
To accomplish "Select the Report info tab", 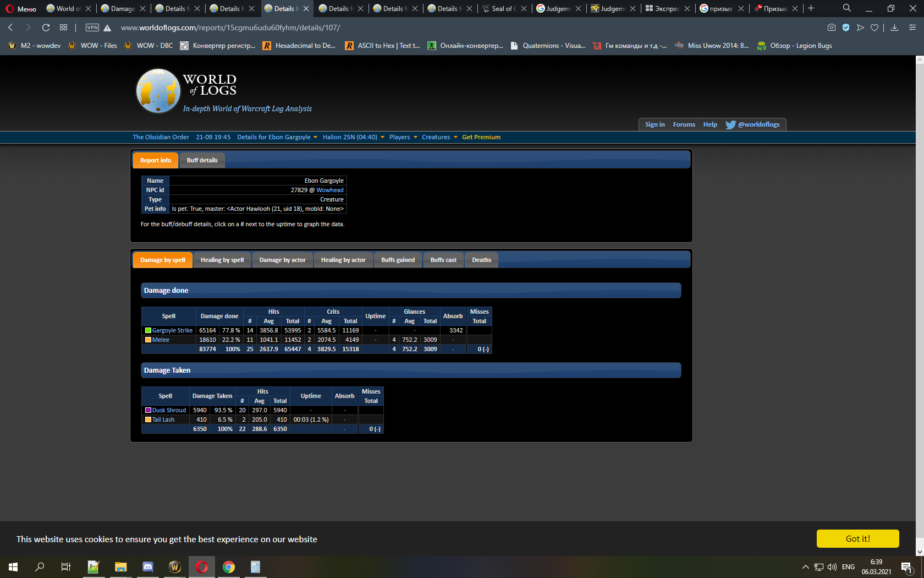I will tap(156, 160).
